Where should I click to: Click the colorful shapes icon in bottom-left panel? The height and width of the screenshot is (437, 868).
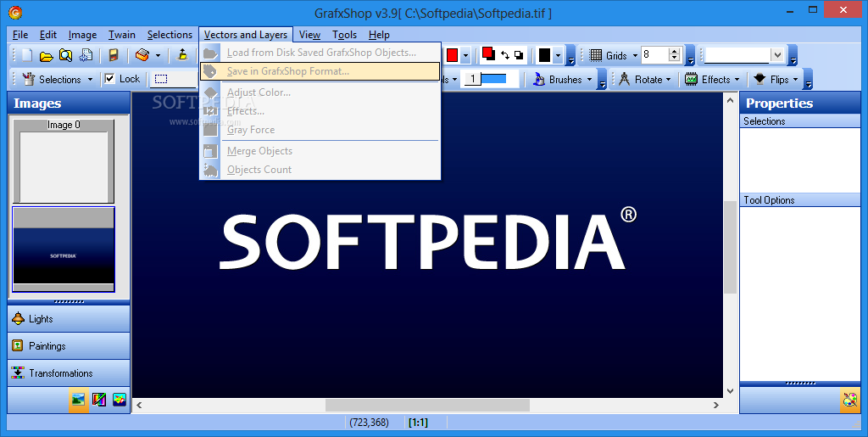[120, 400]
